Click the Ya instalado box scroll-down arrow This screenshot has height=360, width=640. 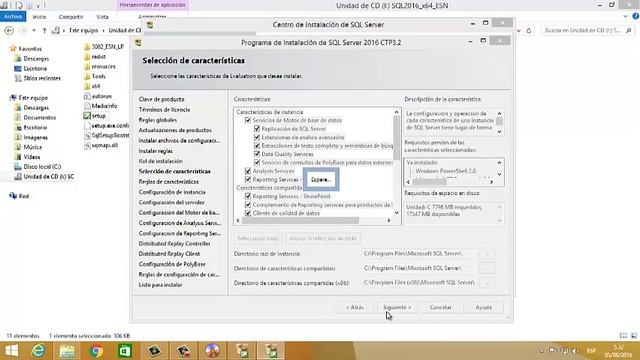click(499, 174)
